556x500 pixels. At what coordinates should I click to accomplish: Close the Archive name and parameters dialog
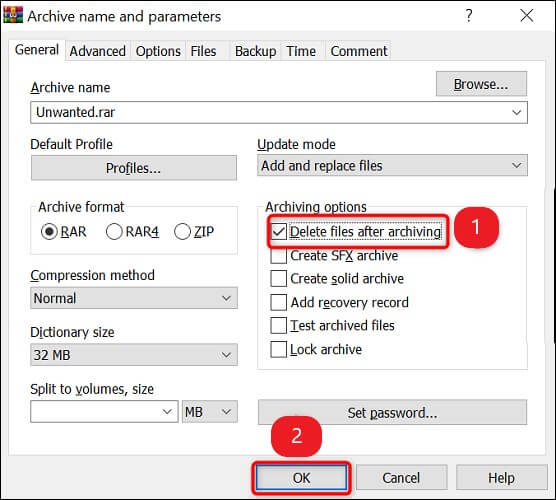pyautogui.click(x=527, y=16)
